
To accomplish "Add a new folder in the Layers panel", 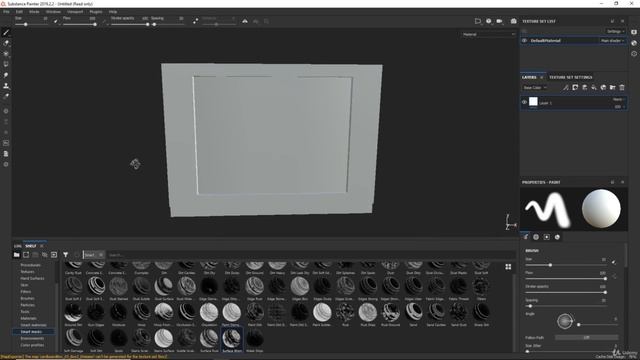I will pyautogui.click(x=613, y=87).
